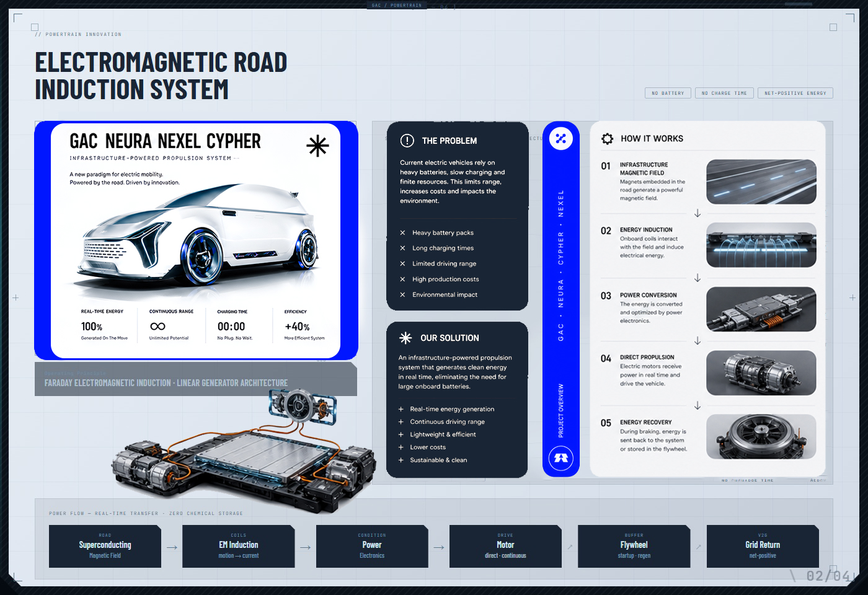Image resolution: width=868 pixels, height=595 pixels.
Task: Click the ENERGY RECOVERY step title
Action: point(646,423)
